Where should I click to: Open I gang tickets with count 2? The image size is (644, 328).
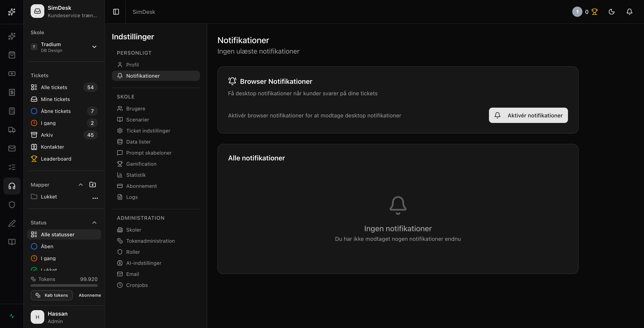pos(64,123)
